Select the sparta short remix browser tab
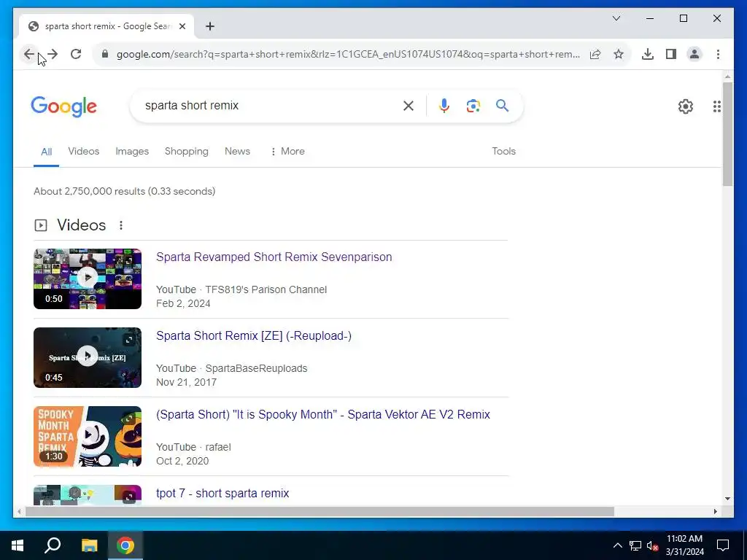This screenshot has width=747, height=560. pyautogui.click(x=107, y=26)
